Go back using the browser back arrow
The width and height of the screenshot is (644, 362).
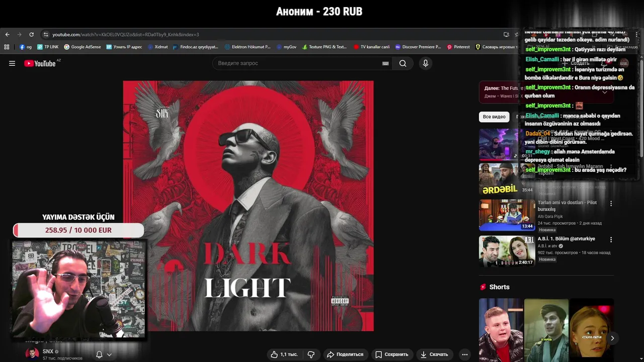(7, 35)
